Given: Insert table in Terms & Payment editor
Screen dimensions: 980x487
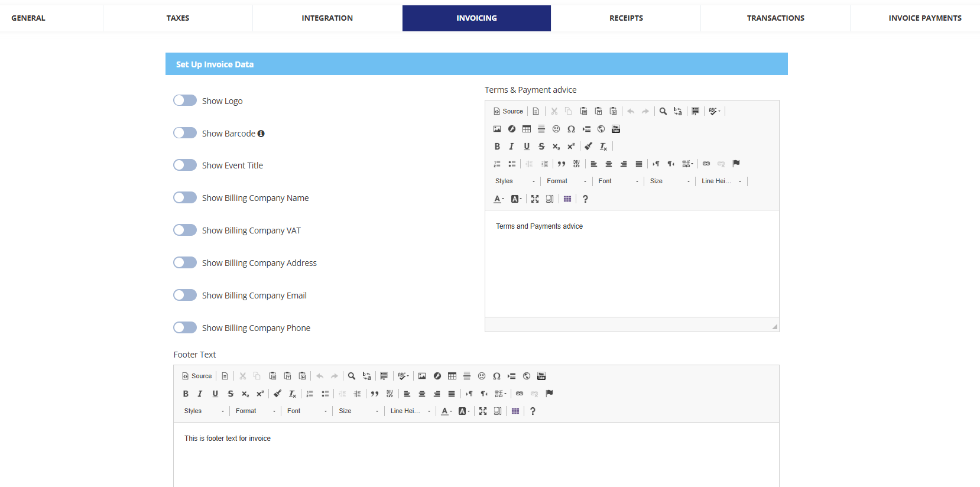Looking at the screenshot, I should click(x=527, y=129).
